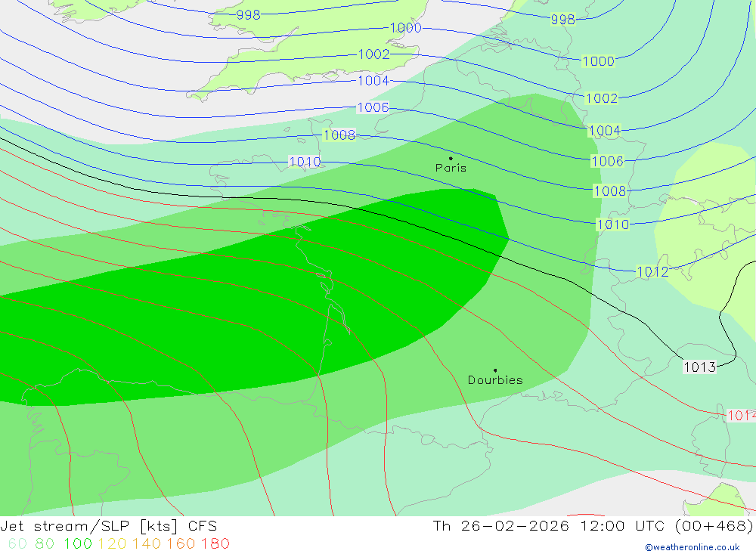Image resolution: width=756 pixels, height=554 pixels.
Task: Click the Jet stream/SLP [kts] CFS title
Action: [x=109, y=526]
